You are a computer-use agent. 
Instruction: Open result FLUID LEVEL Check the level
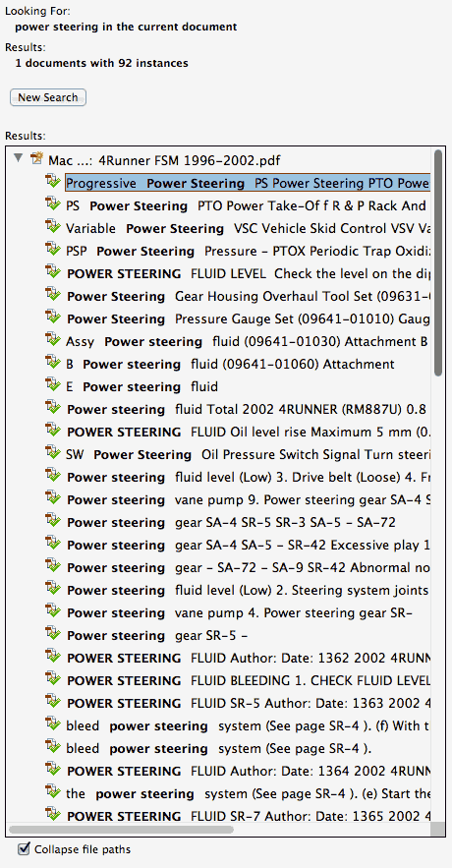tap(248, 273)
